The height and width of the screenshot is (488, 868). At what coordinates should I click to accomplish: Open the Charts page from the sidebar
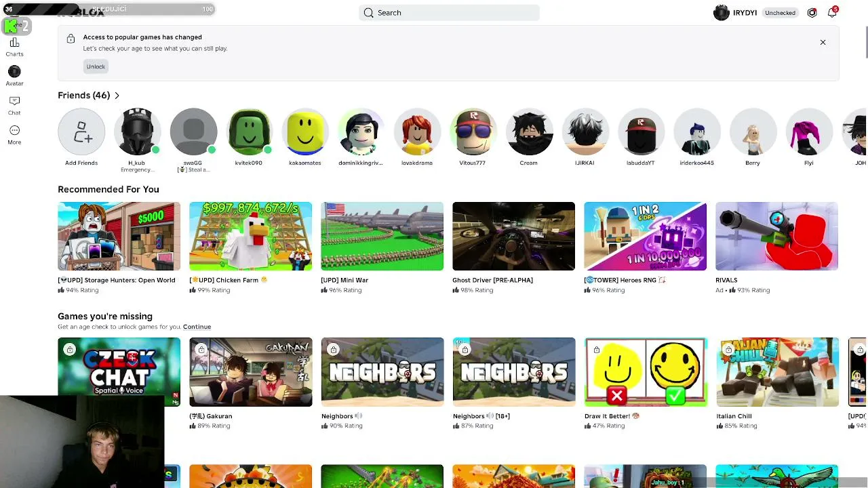[x=14, y=47]
